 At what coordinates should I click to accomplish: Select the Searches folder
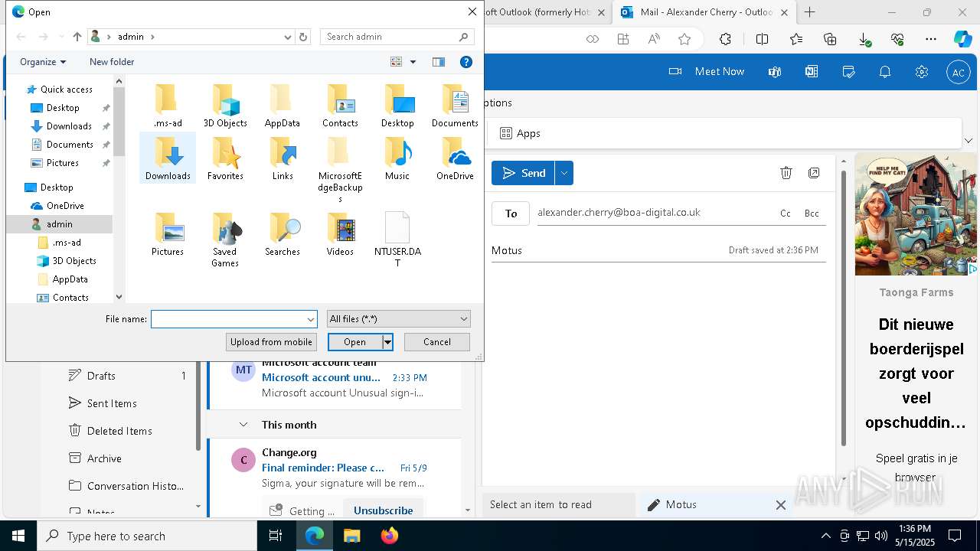point(283,234)
